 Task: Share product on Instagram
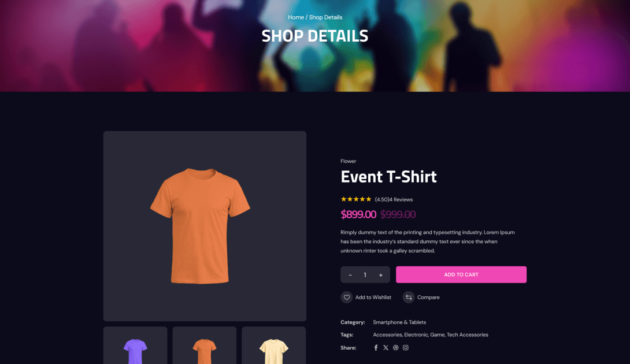click(x=406, y=347)
